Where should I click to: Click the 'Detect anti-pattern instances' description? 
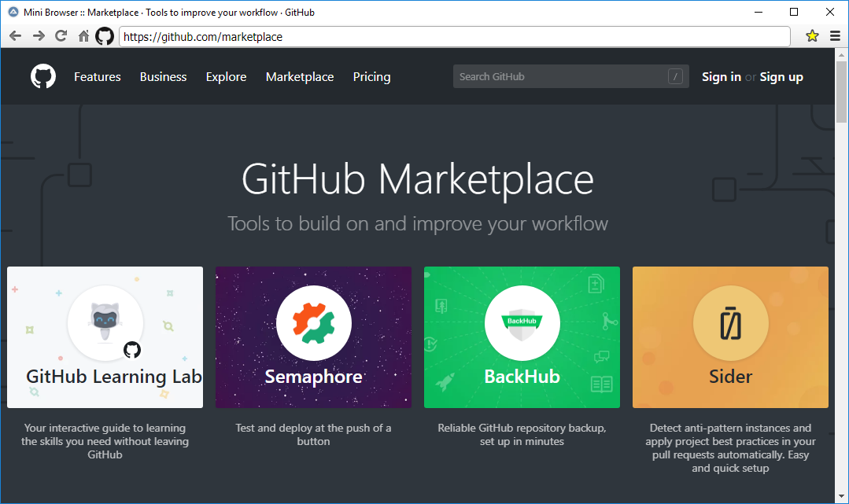730,447
